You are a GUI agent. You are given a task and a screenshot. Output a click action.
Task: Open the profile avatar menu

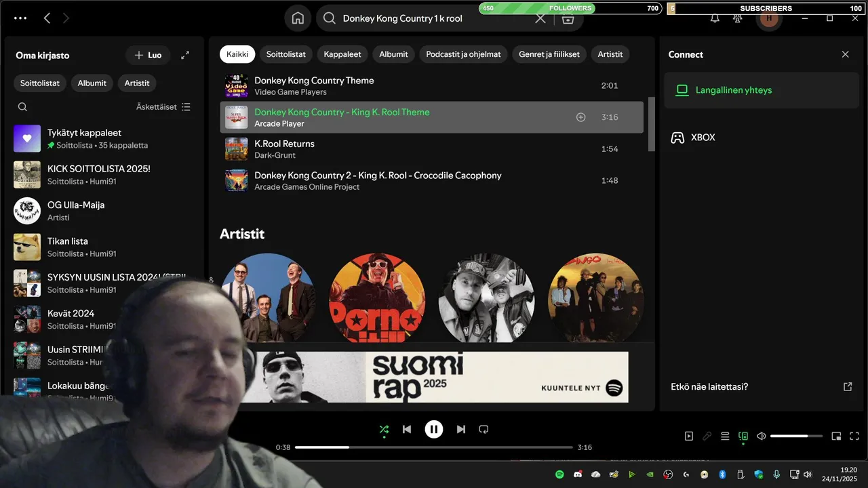[x=768, y=18]
